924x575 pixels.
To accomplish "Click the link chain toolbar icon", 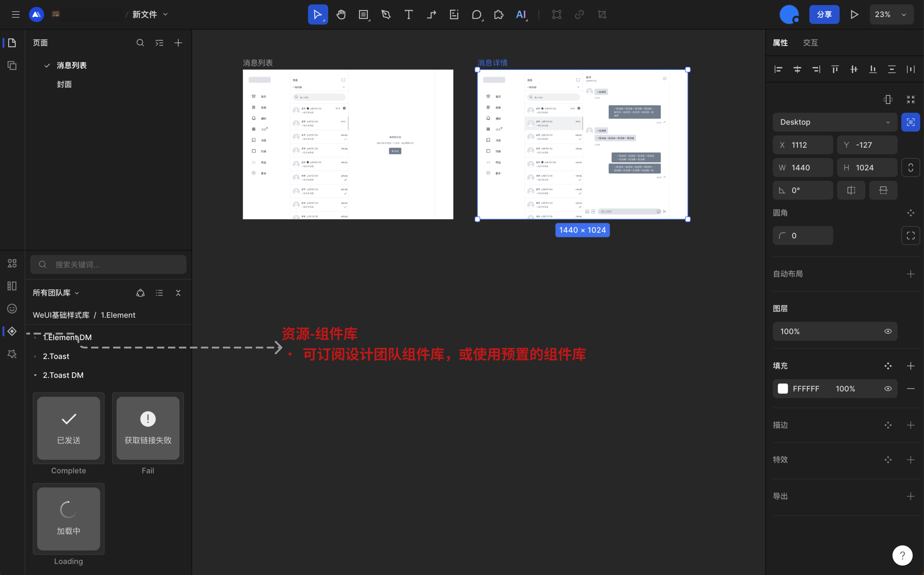I will coord(579,14).
